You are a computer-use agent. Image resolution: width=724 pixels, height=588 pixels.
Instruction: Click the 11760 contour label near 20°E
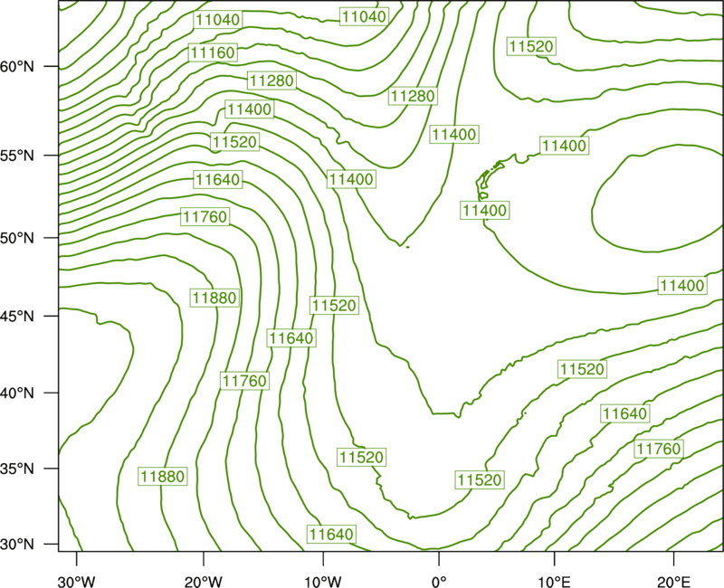point(659,448)
